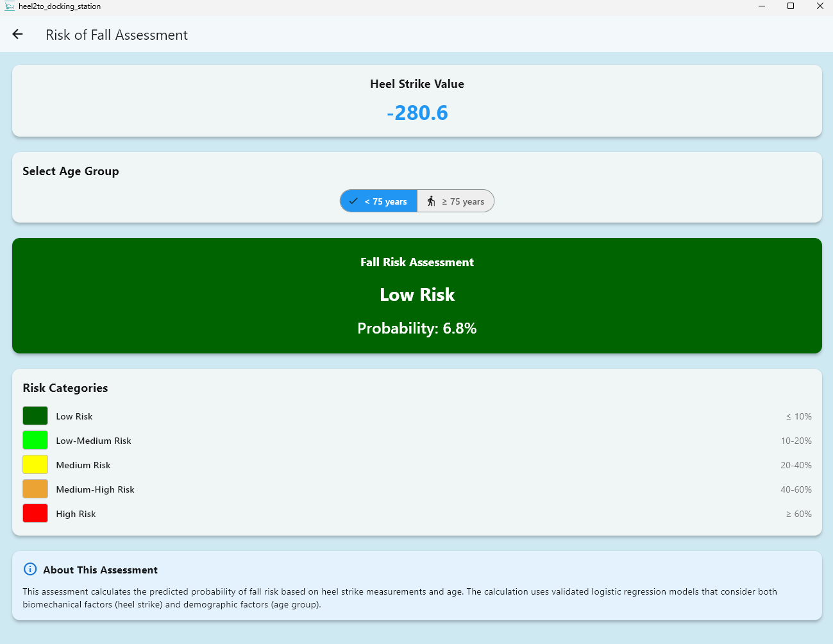
Task: Click the dark green Low Risk swatch
Action: tap(35, 416)
